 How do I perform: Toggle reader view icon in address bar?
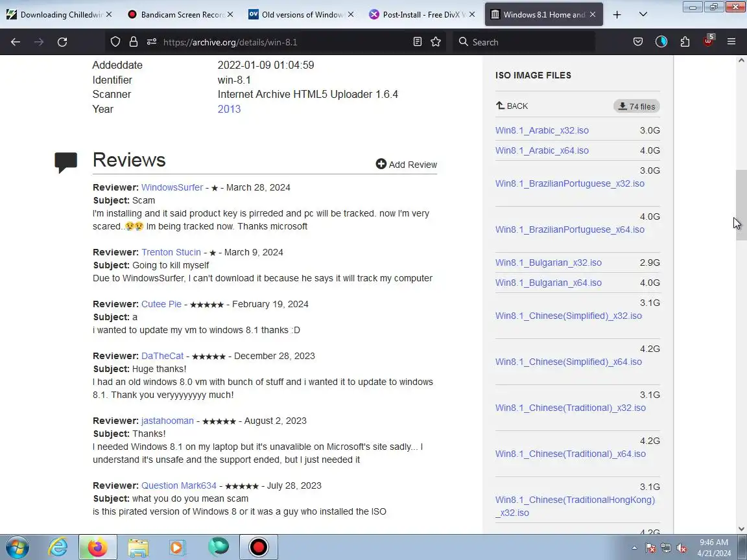[418, 42]
